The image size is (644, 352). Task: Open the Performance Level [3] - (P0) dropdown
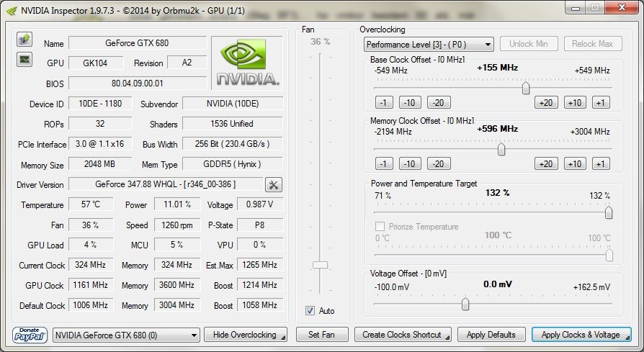[x=429, y=45]
